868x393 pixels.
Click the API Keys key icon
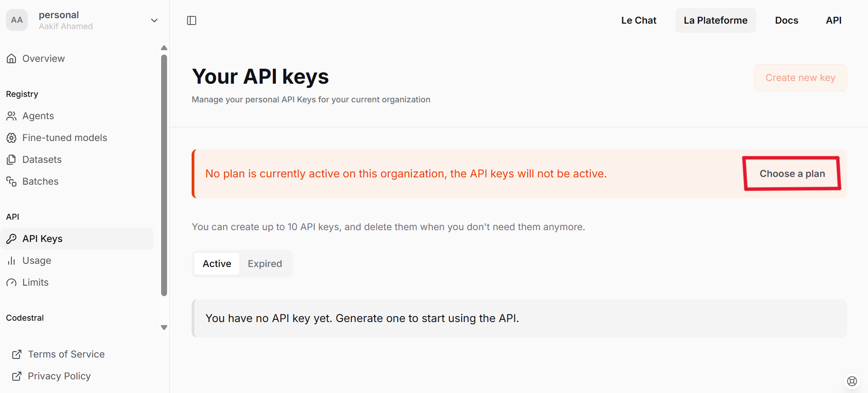point(11,239)
